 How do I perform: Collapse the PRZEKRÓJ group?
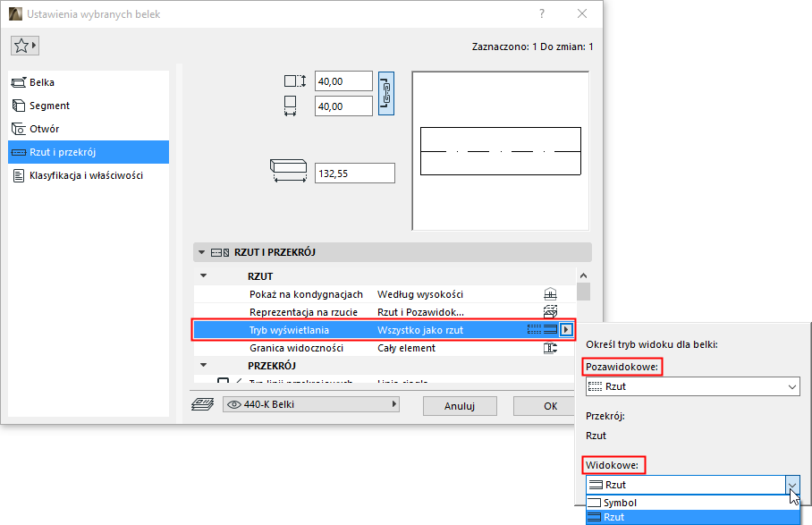[x=204, y=366]
